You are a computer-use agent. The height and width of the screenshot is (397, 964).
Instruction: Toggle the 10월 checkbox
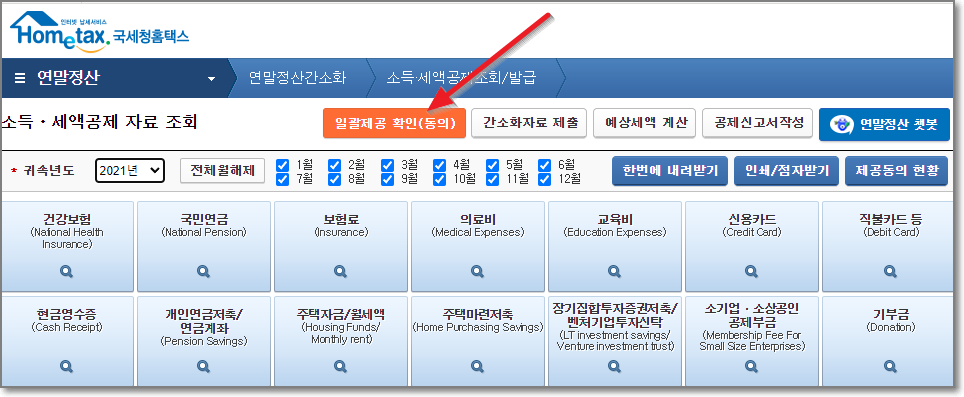[x=440, y=179]
